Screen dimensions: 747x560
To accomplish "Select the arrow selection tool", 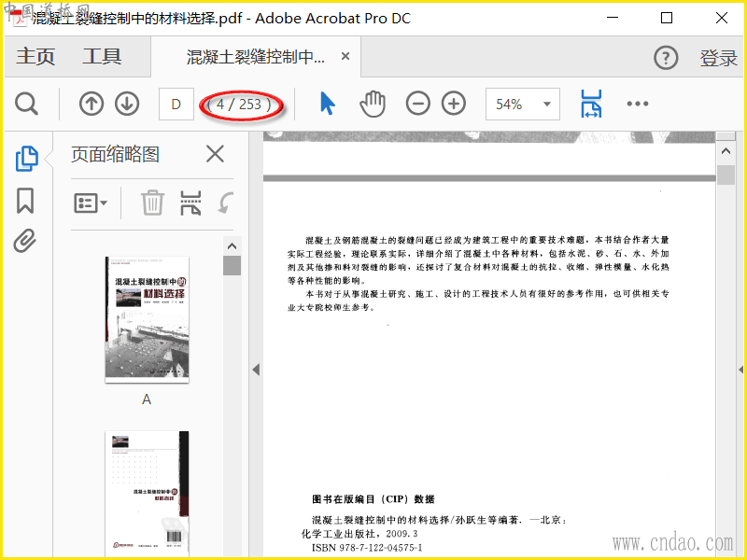I will 328,104.
